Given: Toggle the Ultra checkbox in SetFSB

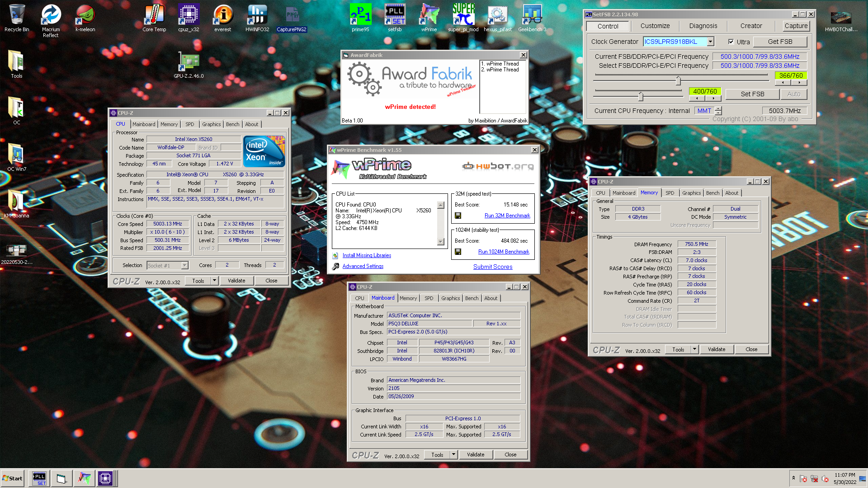Looking at the screenshot, I should [731, 42].
